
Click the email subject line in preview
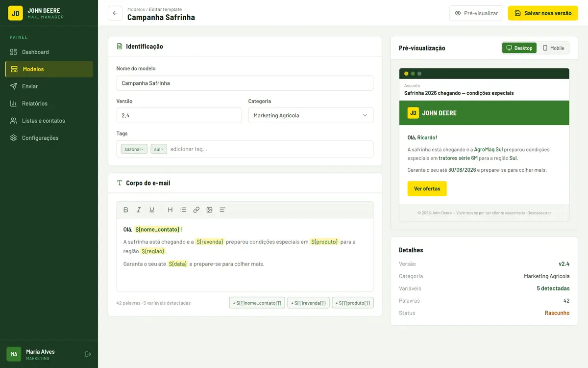click(459, 93)
